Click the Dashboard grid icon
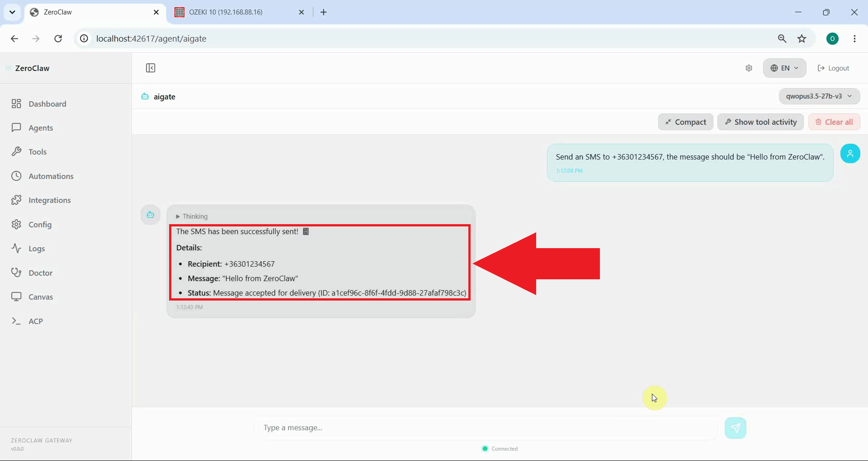This screenshot has width=868, height=461. (16, 104)
